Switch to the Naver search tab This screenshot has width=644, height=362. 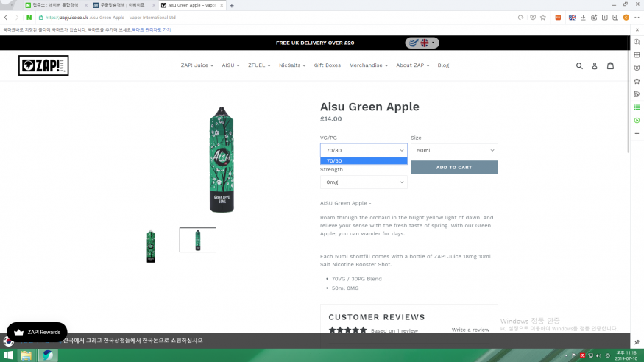pos(55,5)
